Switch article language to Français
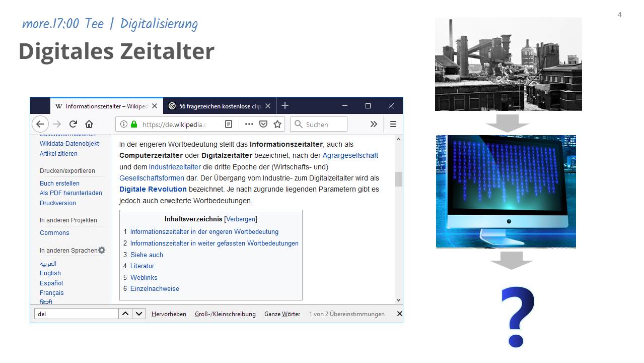This screenshot has height=363, width=644. tap(52, 293)
